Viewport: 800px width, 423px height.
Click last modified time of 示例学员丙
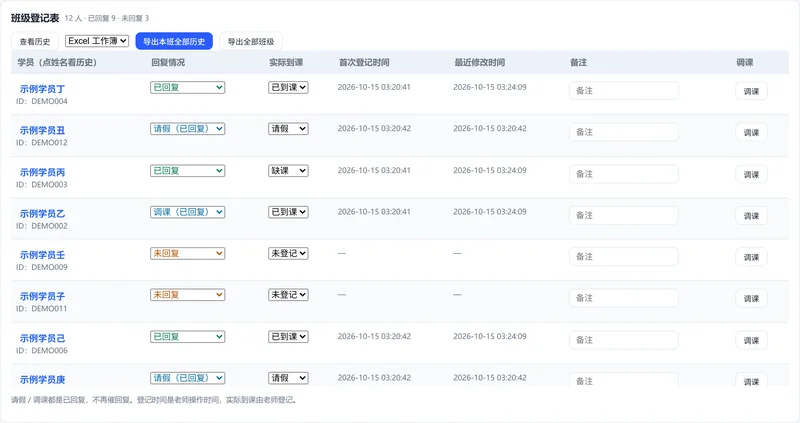click(x=490, y=170)
